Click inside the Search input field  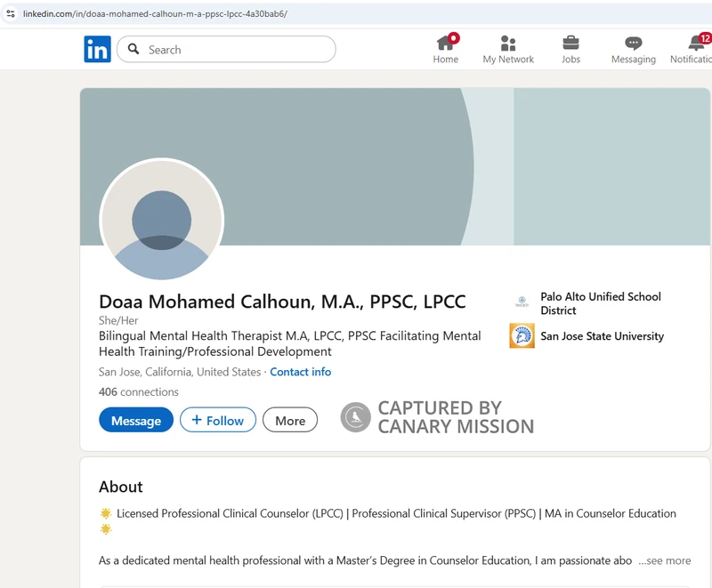(236, 49)
